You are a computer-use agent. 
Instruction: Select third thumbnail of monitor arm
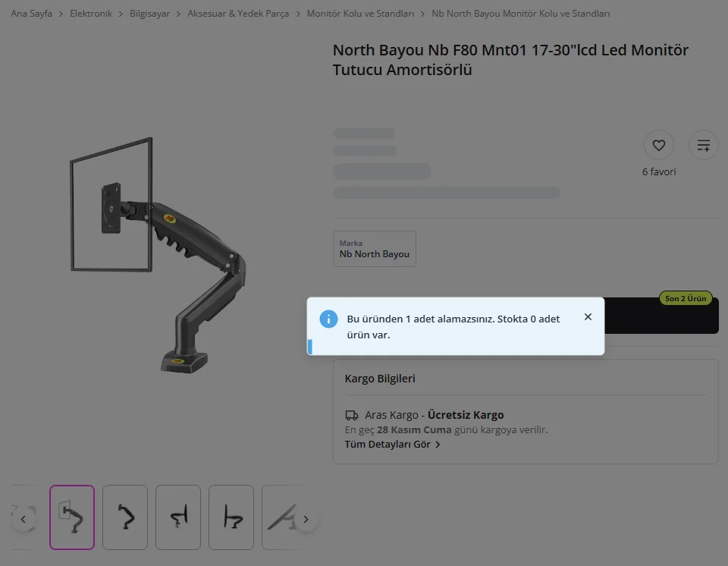(178, 517)
